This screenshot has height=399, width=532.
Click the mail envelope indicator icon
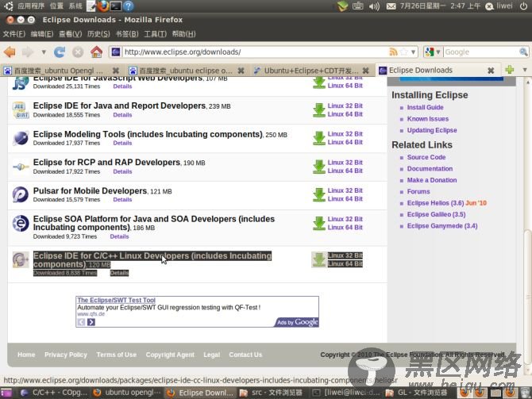pyautogui.click(x=391, y=6)
